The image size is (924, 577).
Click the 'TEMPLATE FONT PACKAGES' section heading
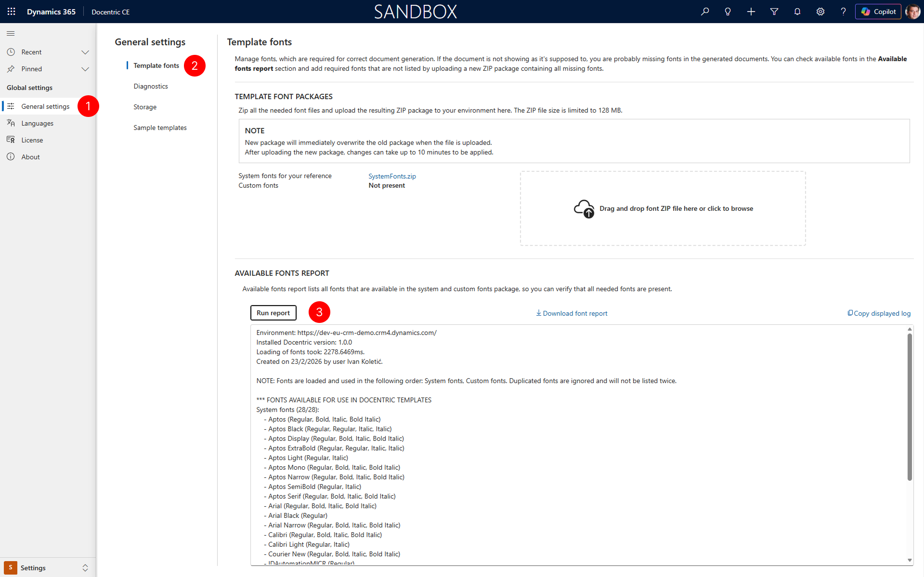284,96
